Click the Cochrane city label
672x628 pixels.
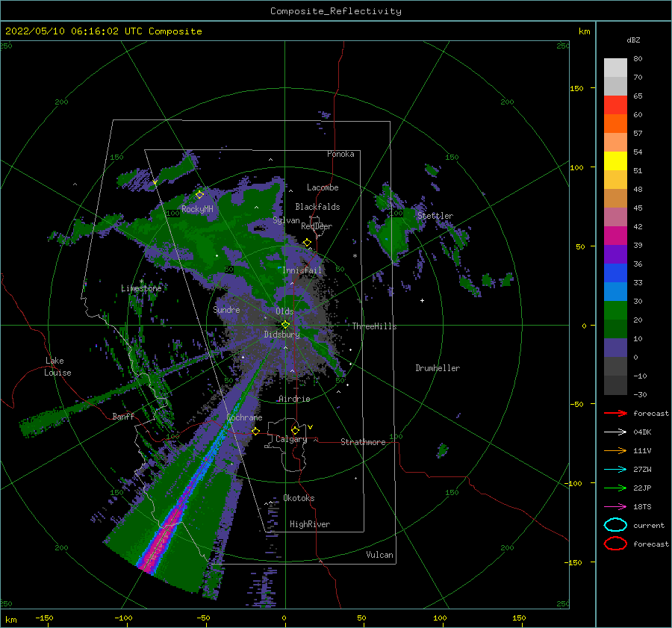pyautogui.click(x=244, y=417)
